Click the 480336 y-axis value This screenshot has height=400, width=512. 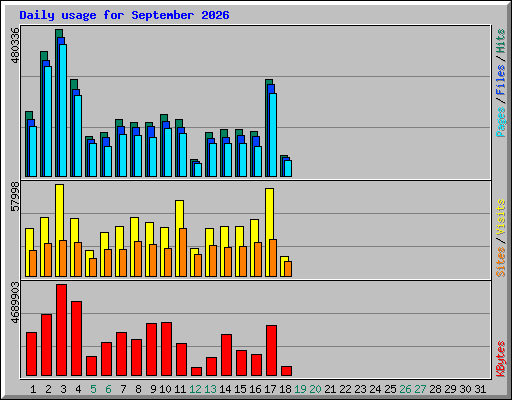coord(15,45)
